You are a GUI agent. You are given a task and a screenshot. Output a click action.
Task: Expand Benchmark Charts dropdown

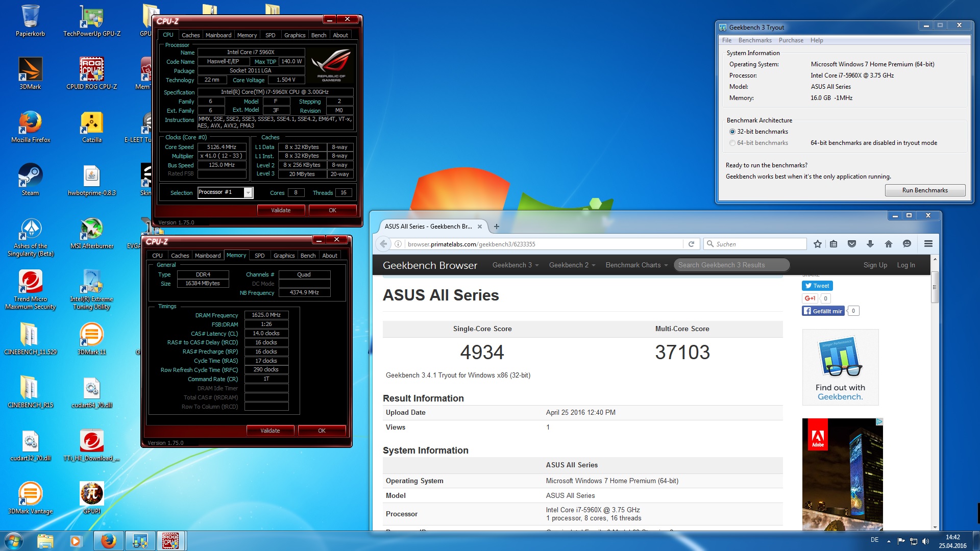(x=636, y=265)
